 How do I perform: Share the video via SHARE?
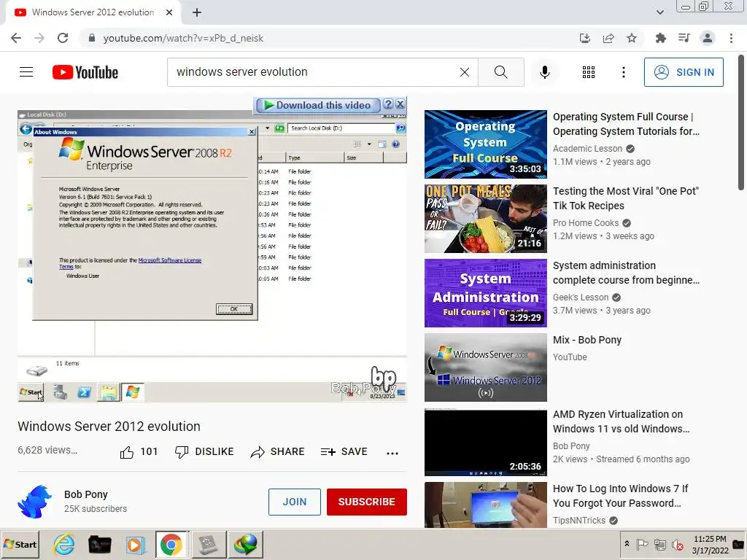click(x=277, y=451)
